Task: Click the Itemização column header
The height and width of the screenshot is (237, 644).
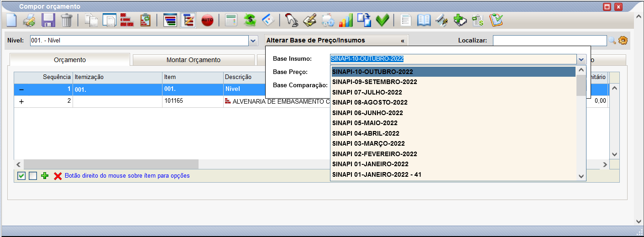Action: (118, 77)
